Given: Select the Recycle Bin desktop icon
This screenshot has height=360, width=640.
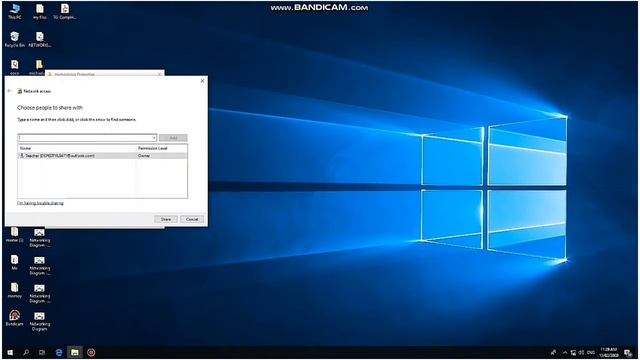Looking at the screenshot, I should [x=15, y=40].
